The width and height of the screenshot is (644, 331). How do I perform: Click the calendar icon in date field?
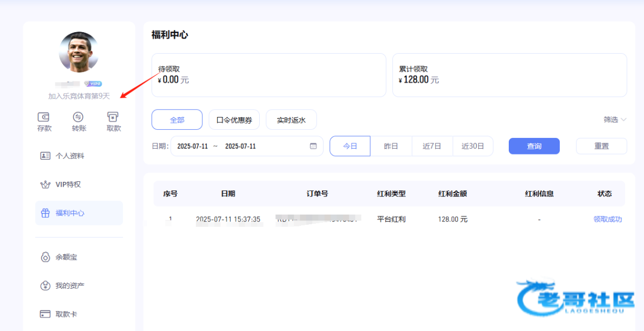pyautogui.click(x=313, y=146)
